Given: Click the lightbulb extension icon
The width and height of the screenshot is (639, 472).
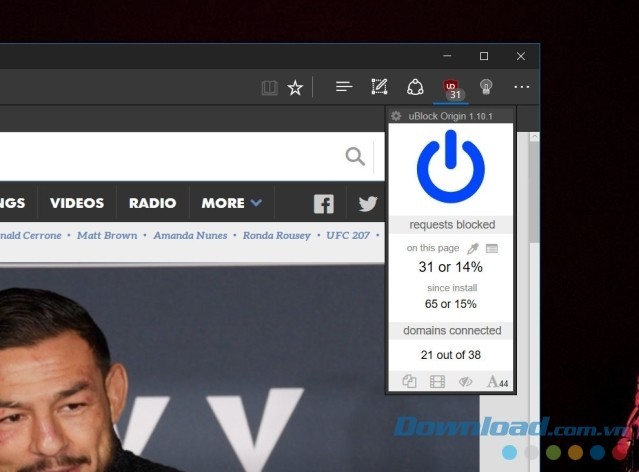Looking at the screenshot, I should pyautogui.click(x=486, y=87).
